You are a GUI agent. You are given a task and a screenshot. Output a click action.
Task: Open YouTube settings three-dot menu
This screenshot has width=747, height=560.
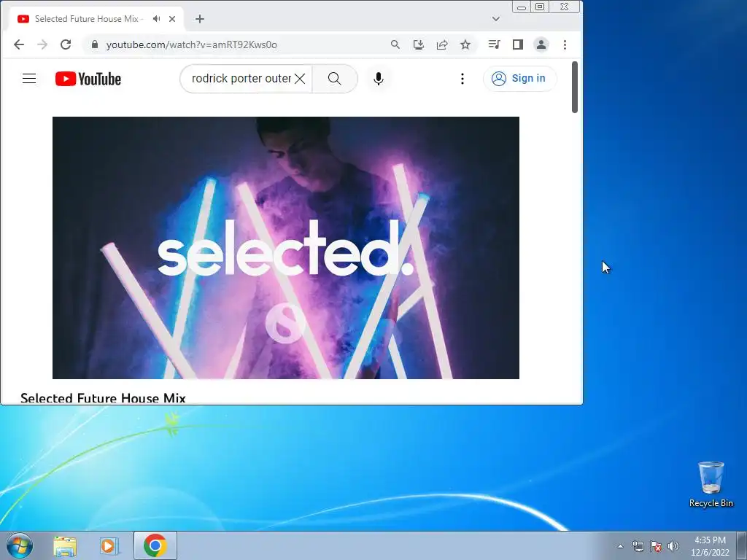click(x=462, y=79)
